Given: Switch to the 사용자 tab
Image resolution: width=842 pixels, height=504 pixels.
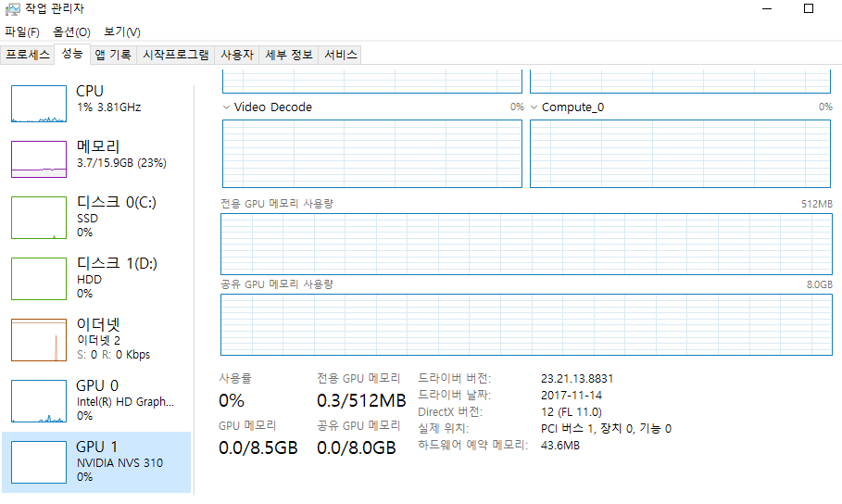Looking at the screenshot, I should coord(236,55).
